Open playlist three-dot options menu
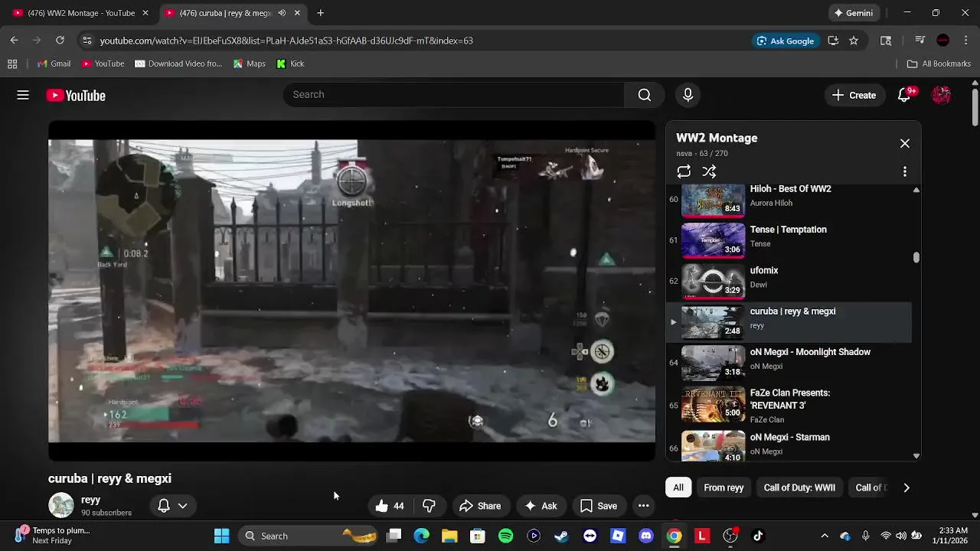This screenshot has width=980, height=551. [905, 171]
